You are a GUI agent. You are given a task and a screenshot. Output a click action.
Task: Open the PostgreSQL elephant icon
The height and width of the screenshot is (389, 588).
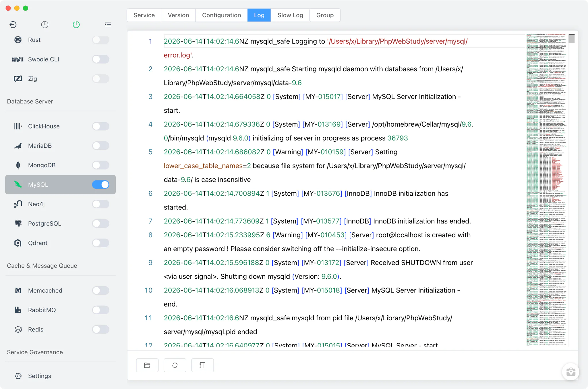tap(18, 224)
